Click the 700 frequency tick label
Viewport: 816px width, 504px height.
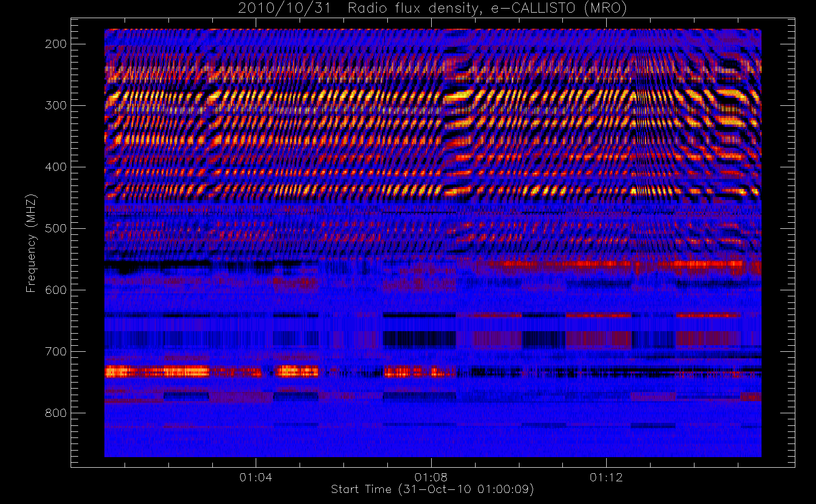click(55, 351)
